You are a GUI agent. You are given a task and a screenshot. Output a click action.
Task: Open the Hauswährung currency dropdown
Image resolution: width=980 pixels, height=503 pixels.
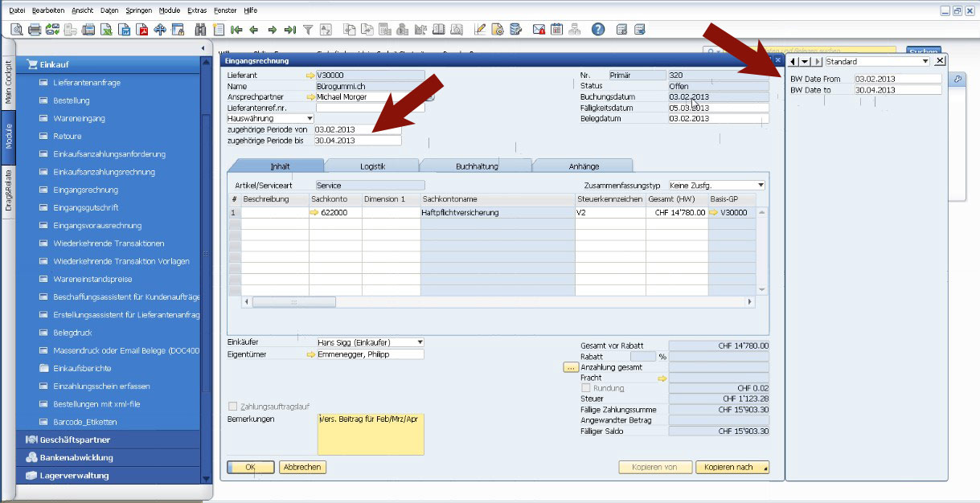point(310,118)
